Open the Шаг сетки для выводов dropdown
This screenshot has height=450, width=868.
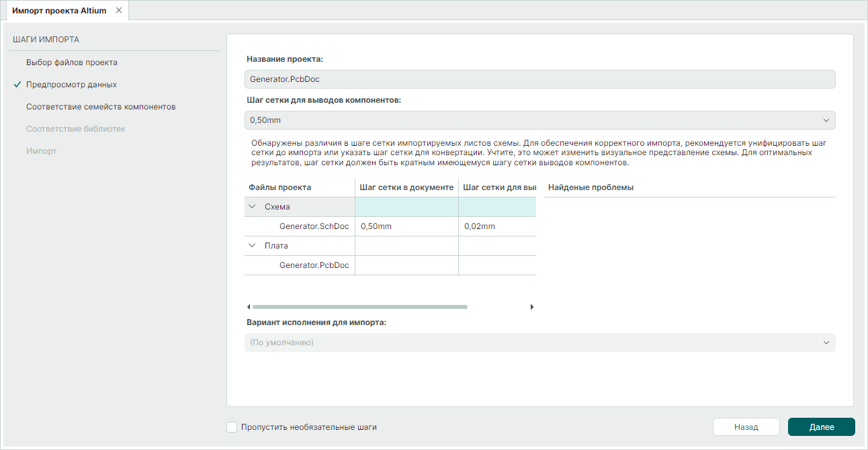pyautogui.click(x=539, y=120)
